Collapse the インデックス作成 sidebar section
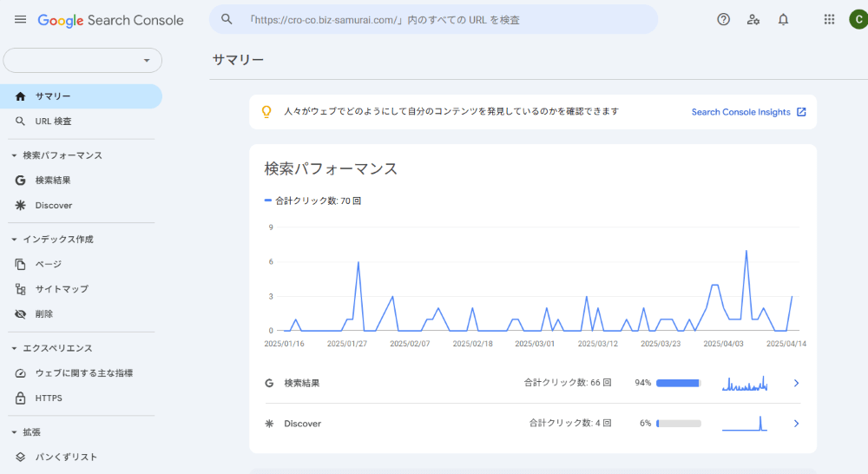Image resolution: width=868 pixels, height=474 pixels. [15, 240]
